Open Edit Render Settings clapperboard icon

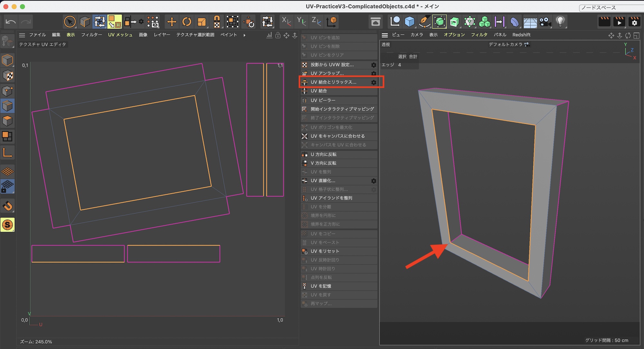(x=634, y=22)
